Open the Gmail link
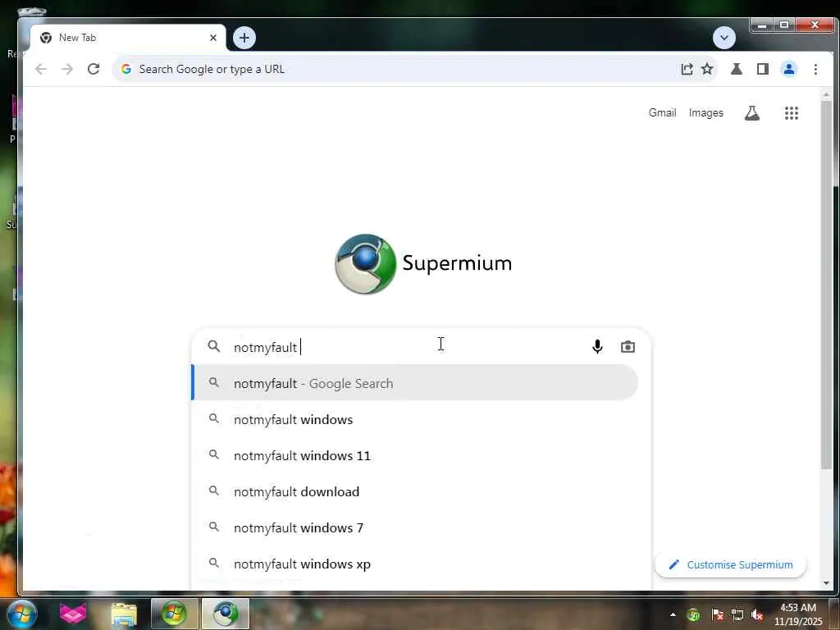Viewport: 840px width, 630px height. click(x=662, y=113)
